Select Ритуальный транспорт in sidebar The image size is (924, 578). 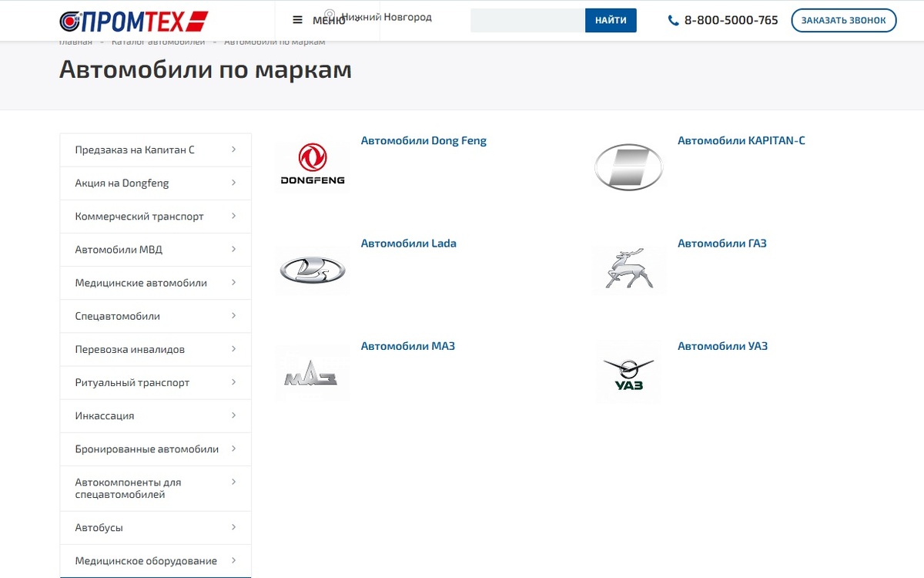point(156,382)
